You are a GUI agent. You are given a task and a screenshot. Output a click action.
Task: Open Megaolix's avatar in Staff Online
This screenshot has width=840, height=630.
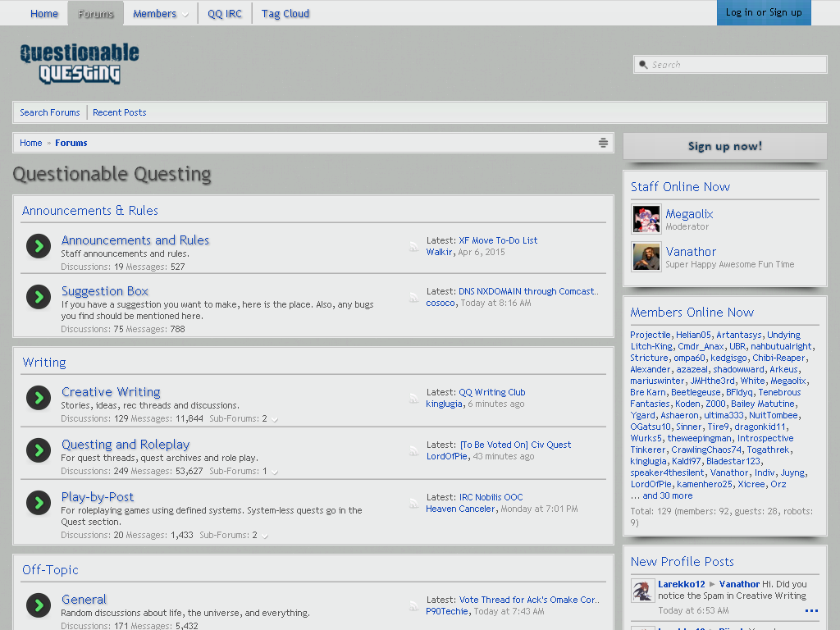[x=646, y=218]
